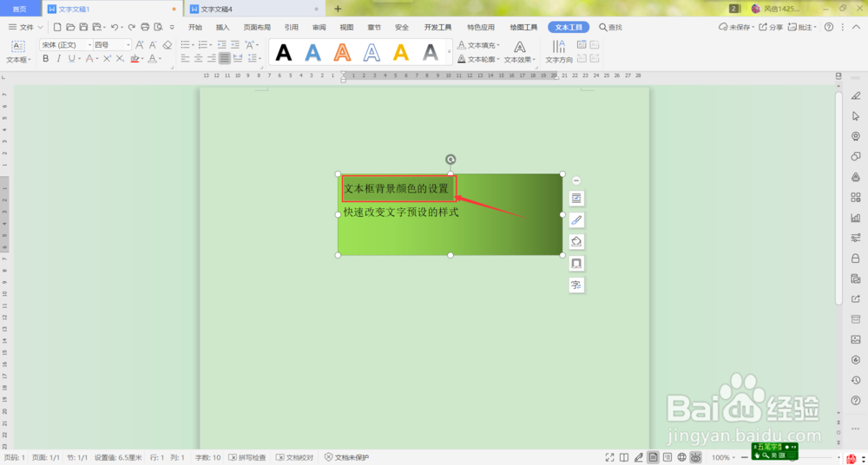Switch to page view in status bar

(654, 457)
